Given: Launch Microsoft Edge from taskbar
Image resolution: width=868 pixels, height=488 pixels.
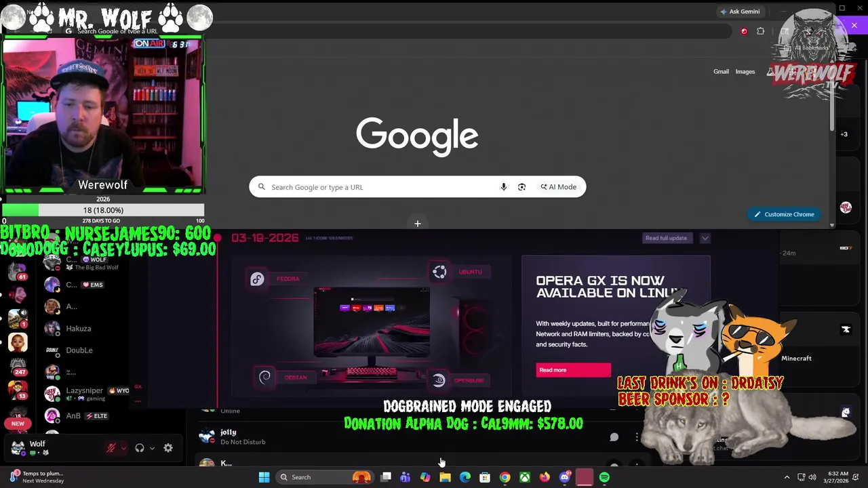Looking at the screenshot, I should coord(465,477).
